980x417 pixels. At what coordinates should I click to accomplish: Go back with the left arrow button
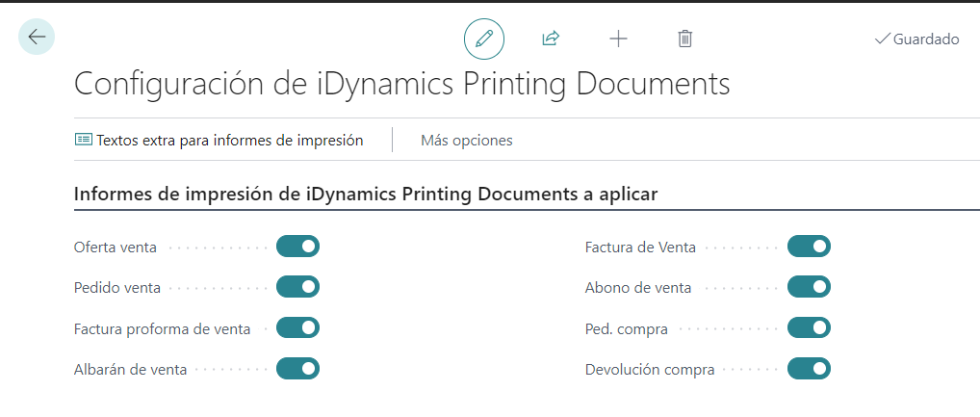pyautogui.click(x=37, y=37)
